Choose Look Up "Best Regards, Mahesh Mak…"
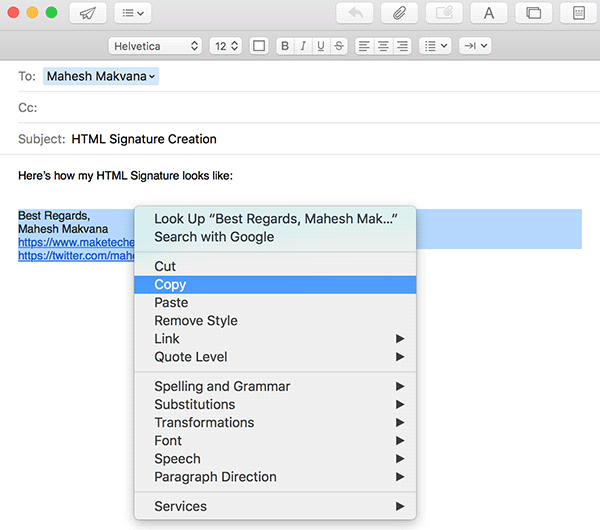The image size is (600, 530). [275, 219]
